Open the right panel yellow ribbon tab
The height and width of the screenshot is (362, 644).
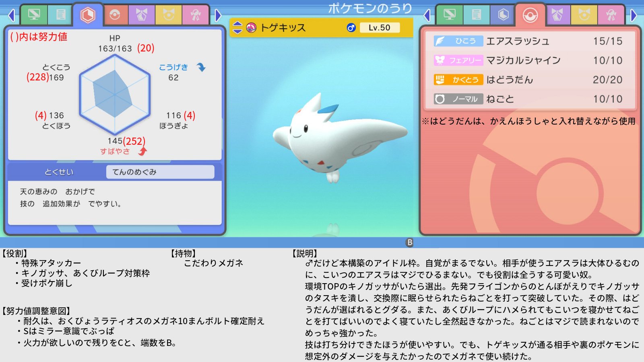coord(584,15)
